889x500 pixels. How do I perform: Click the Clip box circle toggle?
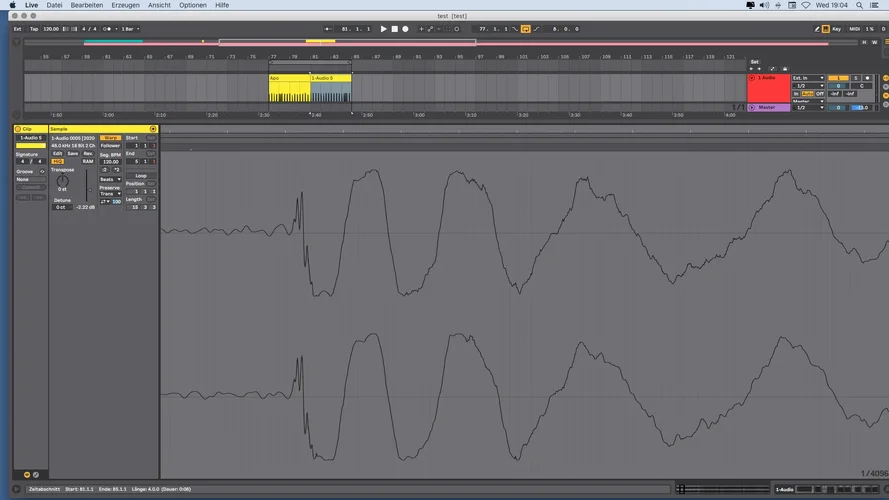pos(18,129)
